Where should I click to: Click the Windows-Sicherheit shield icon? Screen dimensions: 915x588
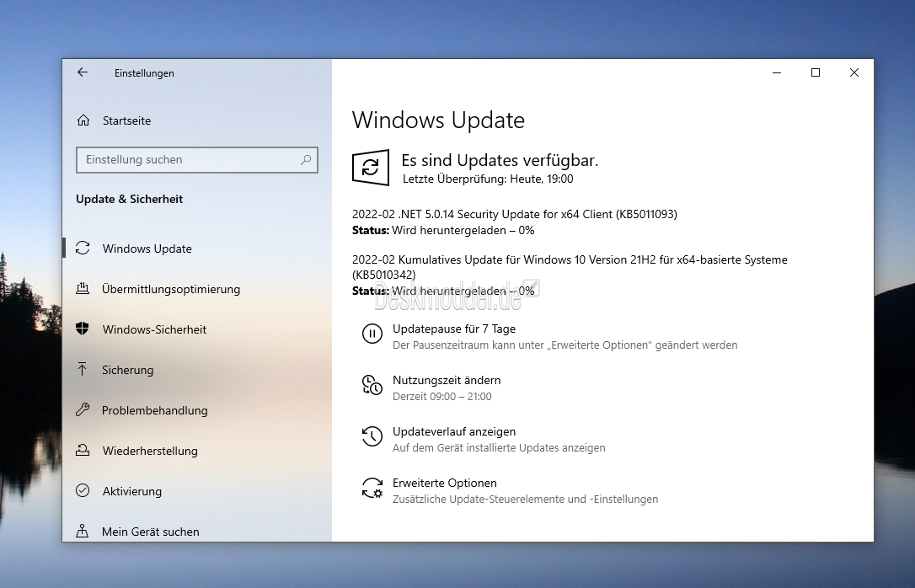click(x=83, y=329)
